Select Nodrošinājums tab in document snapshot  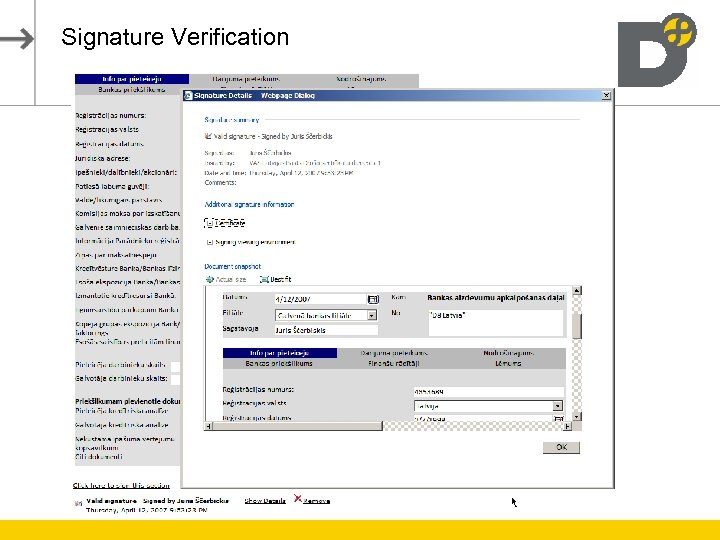pyautogui.click(x=508, y=353)
